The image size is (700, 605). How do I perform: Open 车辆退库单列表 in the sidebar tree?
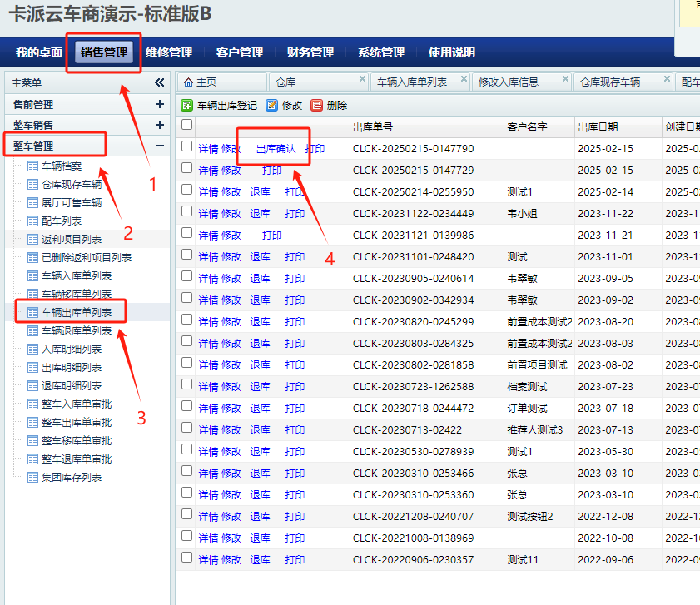click(77, 331)
